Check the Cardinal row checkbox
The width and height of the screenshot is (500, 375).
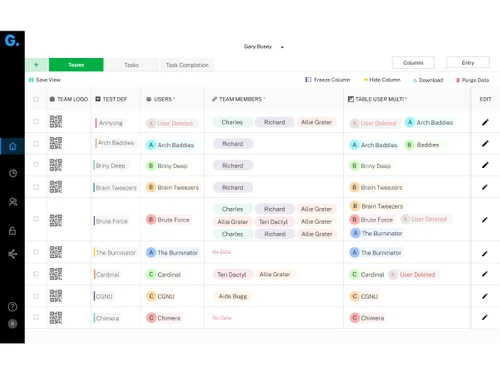(36, 274)
